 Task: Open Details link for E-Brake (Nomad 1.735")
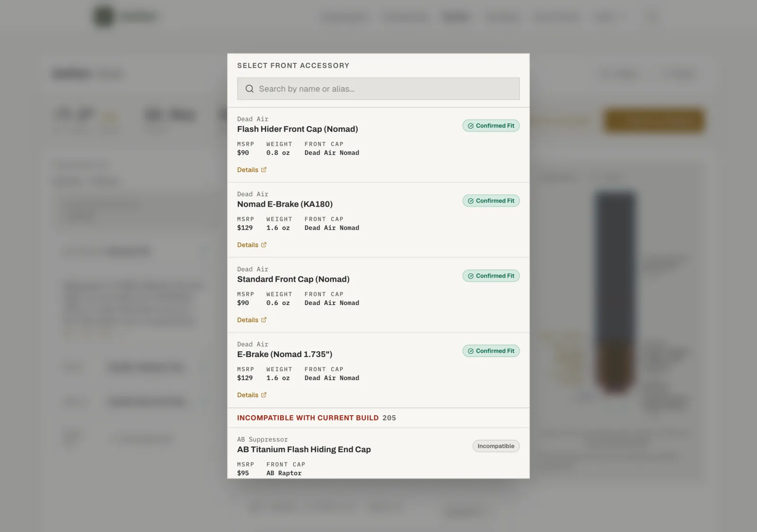pos(247,395)
